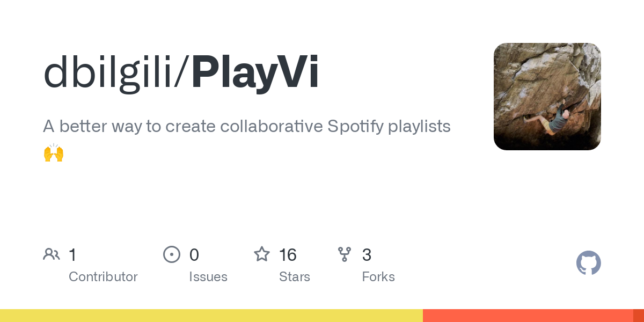Click the issues circle icon
This screenshot has width=644, height=322.
(x=171, y=254)
